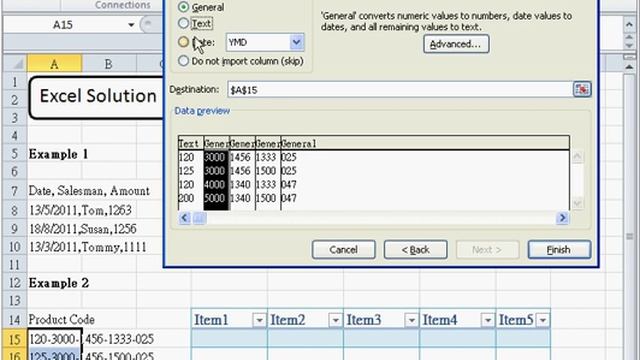Select column A header
Image resolution: width=640 pixels, height=360 pixels.
pyautogui.click(x=54, y=64)
